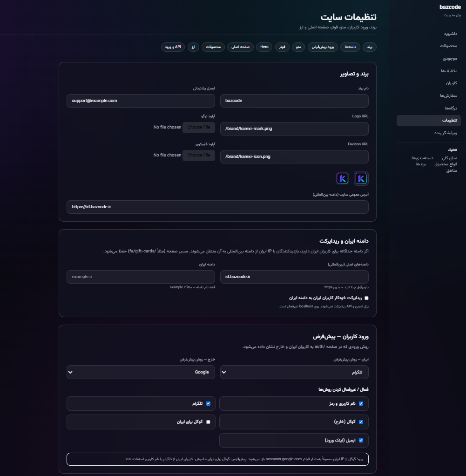Enable auto redirect of Iranian users checkbox

pos(366,298)
